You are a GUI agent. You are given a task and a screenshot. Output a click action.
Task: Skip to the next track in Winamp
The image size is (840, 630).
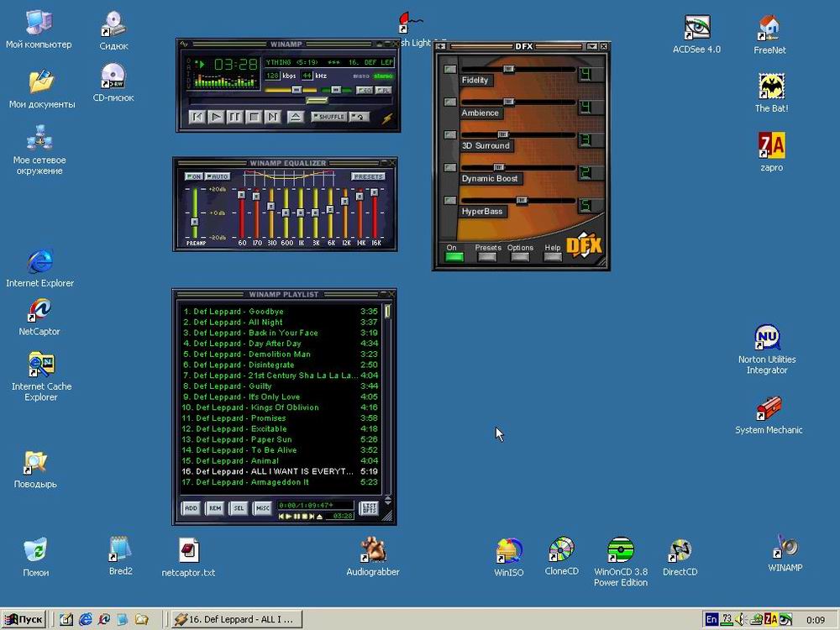tap(273, 116)
